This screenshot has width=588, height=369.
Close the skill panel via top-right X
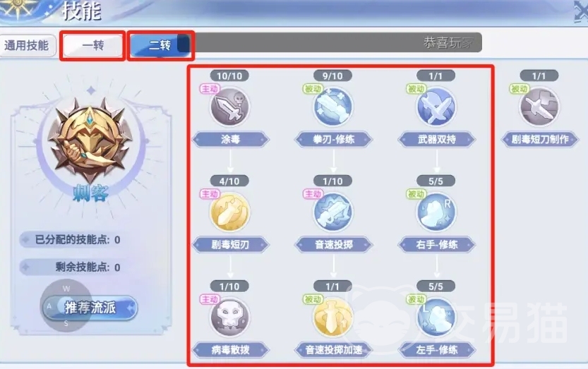pyautogui.click(x=580, y=11)
